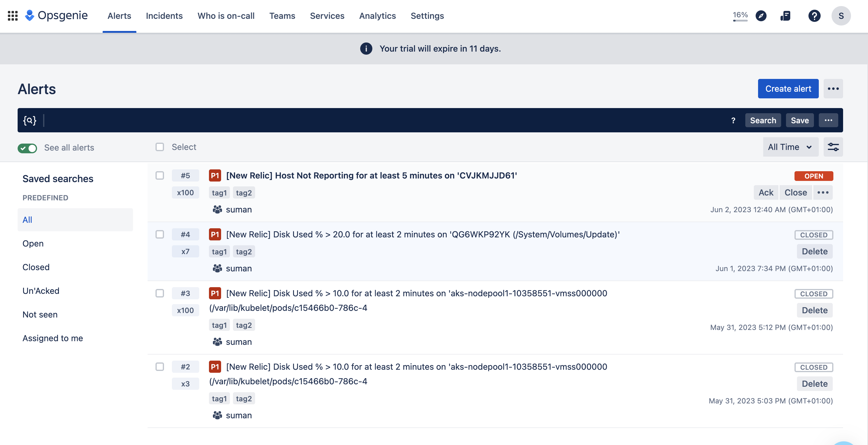The width and height of the screenshot is (868, 445).
Task: Click the P1 priority badge of alert #4
Action: [x=215, y=234]
